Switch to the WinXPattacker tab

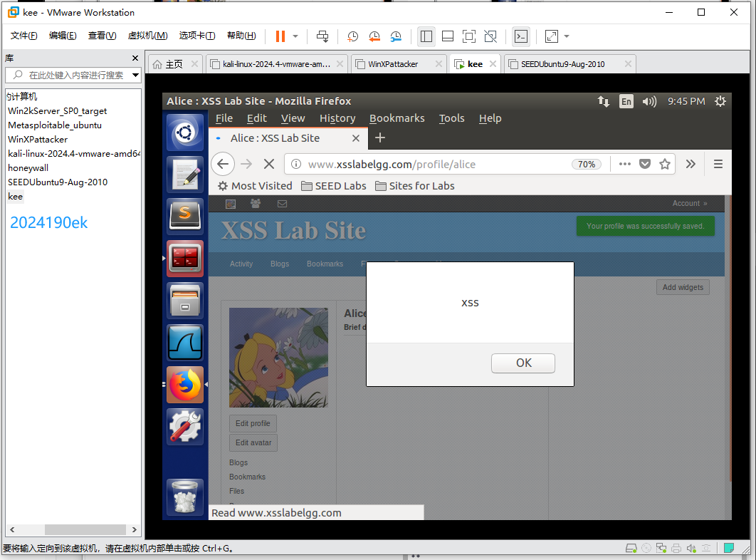pos(393,64)
